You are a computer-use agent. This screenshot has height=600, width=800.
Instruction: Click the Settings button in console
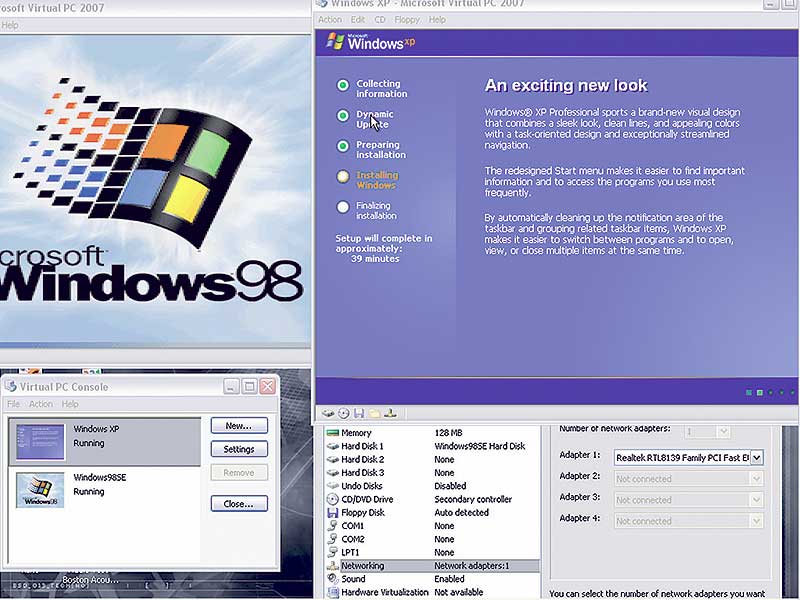(x=239, y=449)
